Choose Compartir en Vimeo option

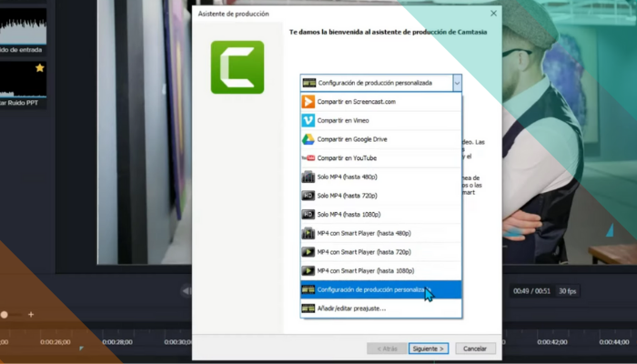(380, 120)
